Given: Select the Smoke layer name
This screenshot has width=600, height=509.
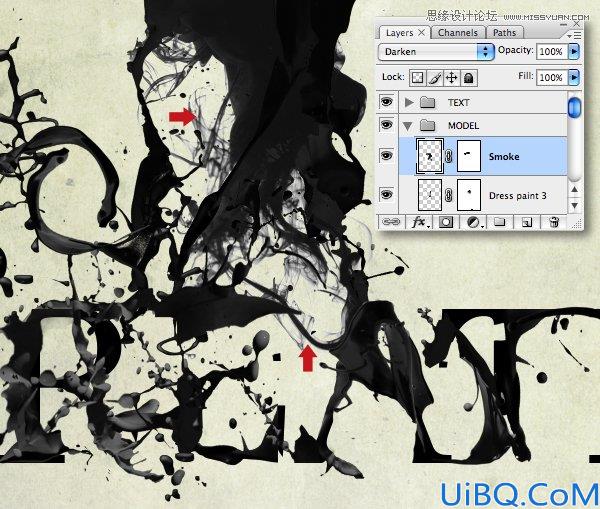Looking at the screenshot, I should pyautogui.click(x=504, y=157).
